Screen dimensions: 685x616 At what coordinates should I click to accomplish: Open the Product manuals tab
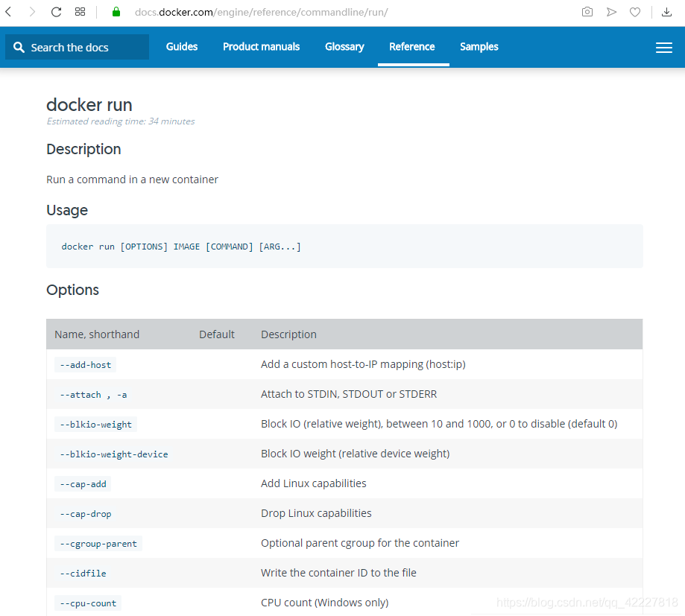point(261,47)
